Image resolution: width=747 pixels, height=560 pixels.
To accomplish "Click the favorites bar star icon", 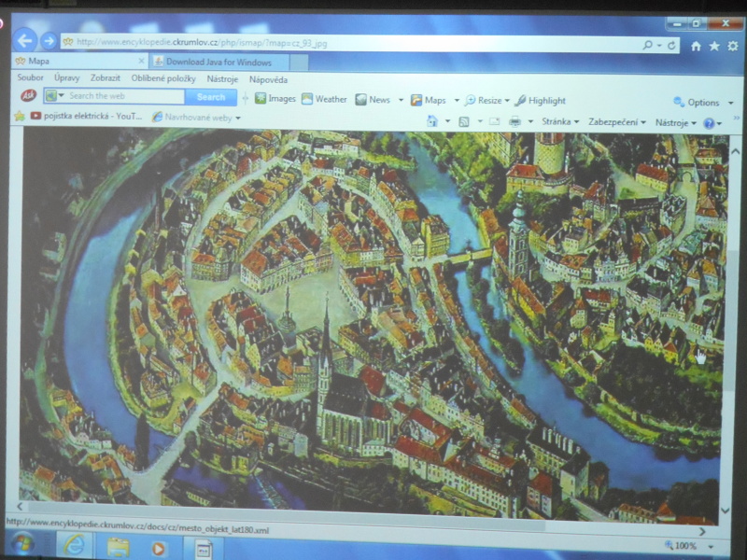I will tap(20, 116).
